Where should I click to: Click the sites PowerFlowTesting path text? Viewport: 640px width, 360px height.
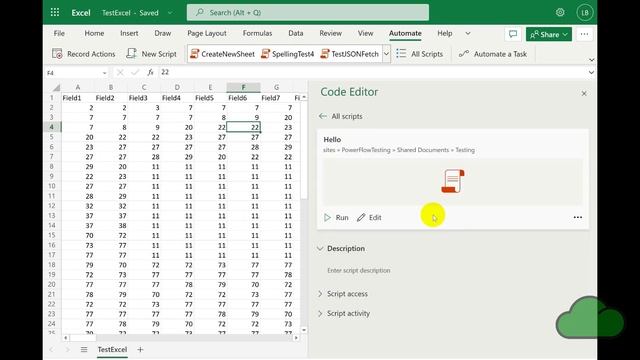click(399, 150)
